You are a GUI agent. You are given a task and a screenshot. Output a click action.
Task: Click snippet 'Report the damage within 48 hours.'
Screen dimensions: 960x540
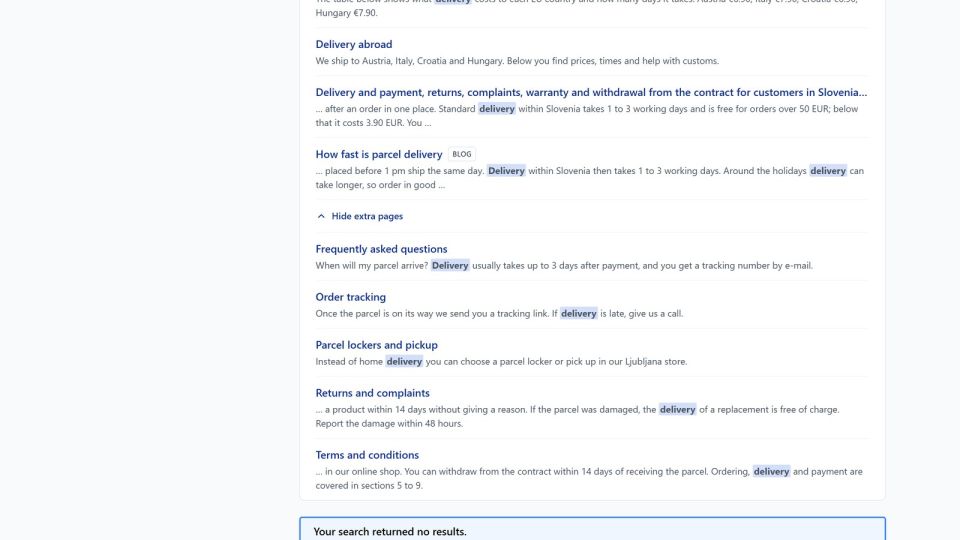point(389,424)
